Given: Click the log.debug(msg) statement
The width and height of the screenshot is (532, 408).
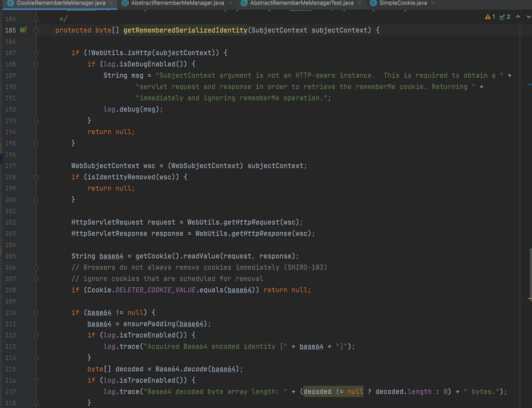Looking at the screenshot, I should 133,109.
